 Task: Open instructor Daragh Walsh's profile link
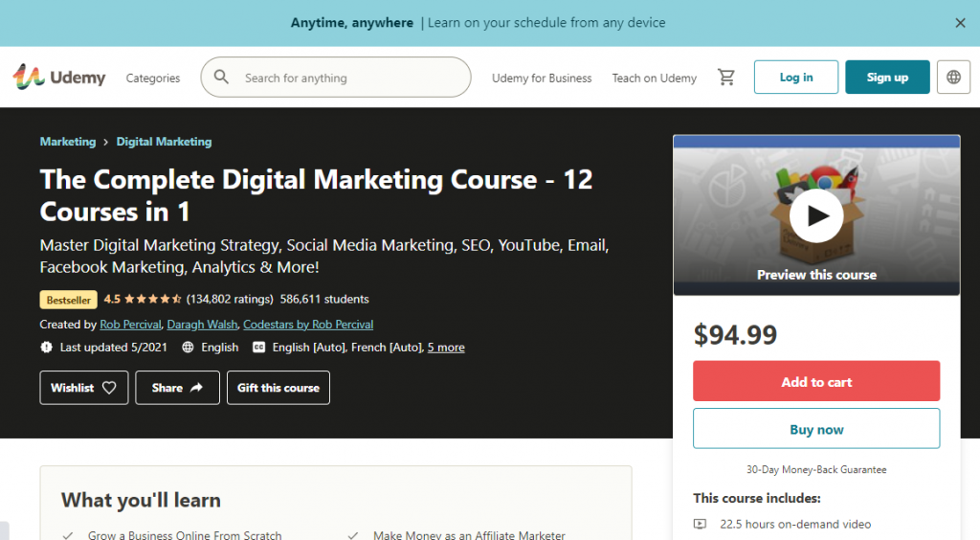202,325
